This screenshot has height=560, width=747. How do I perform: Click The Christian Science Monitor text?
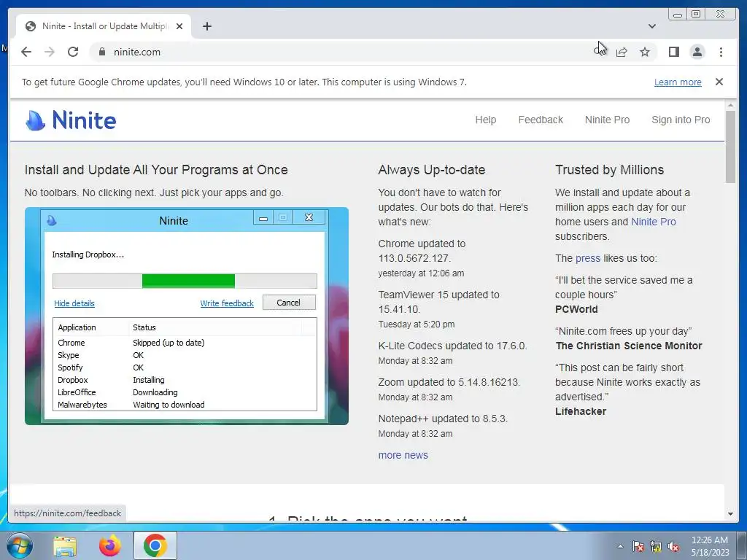tap(628, 346)
